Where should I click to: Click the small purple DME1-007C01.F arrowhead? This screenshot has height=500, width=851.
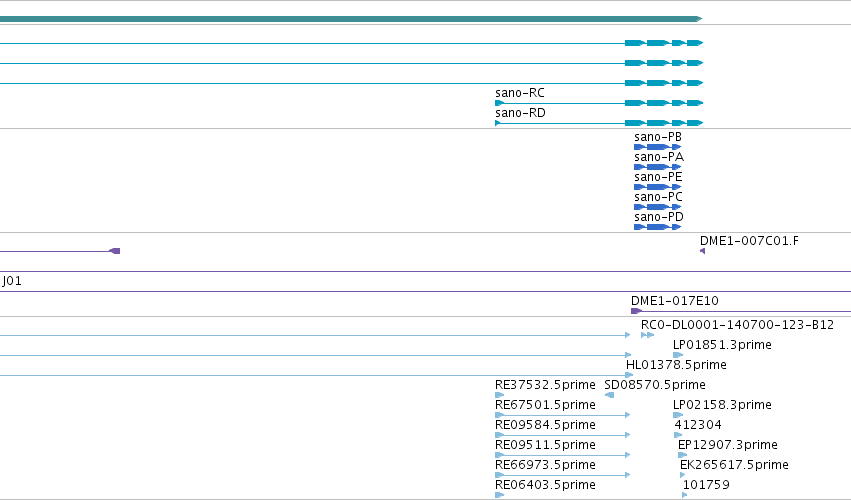[702, 251]
